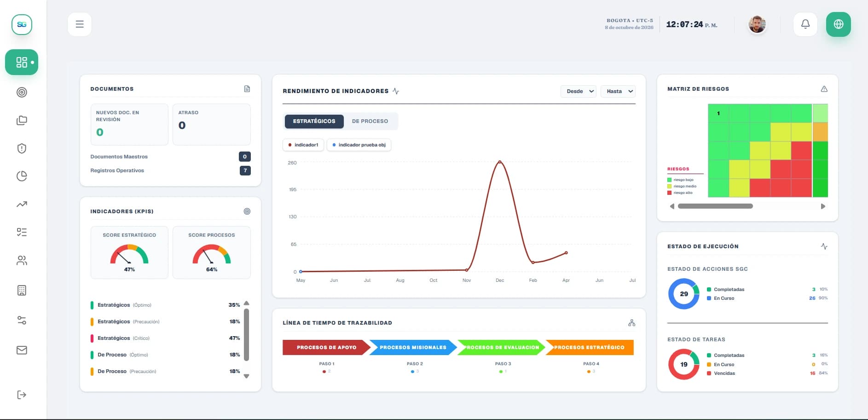
Task: Toggle indicador prueba obj legend series
Action: pos(359,145)
